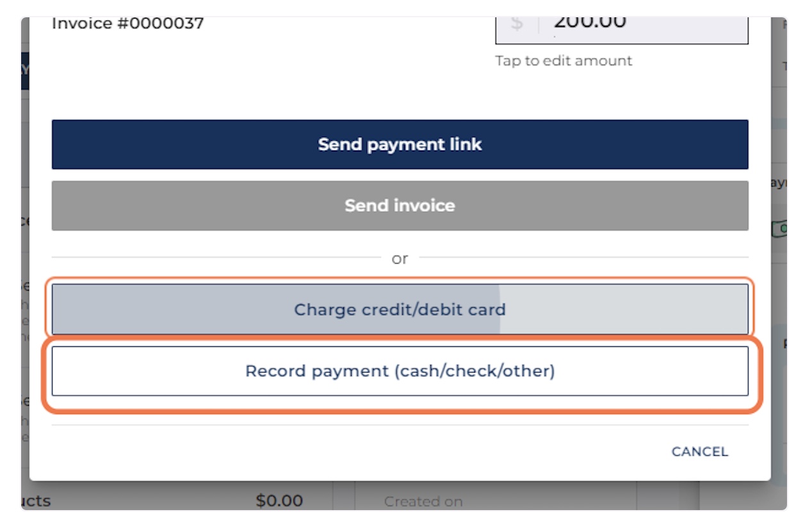Click the $0.00 total behind dialog
This screenshot has width=812, height=521.
(279, 501)
